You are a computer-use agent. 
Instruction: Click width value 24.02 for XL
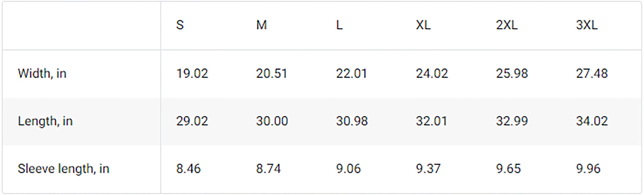pyautogui.click(x=432, y=73)
